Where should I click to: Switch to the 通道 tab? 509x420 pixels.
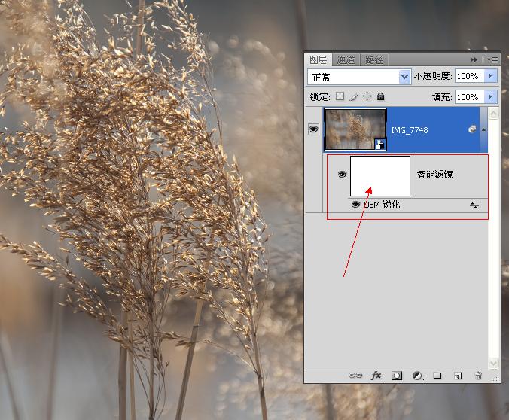click(x=346, y=60)
